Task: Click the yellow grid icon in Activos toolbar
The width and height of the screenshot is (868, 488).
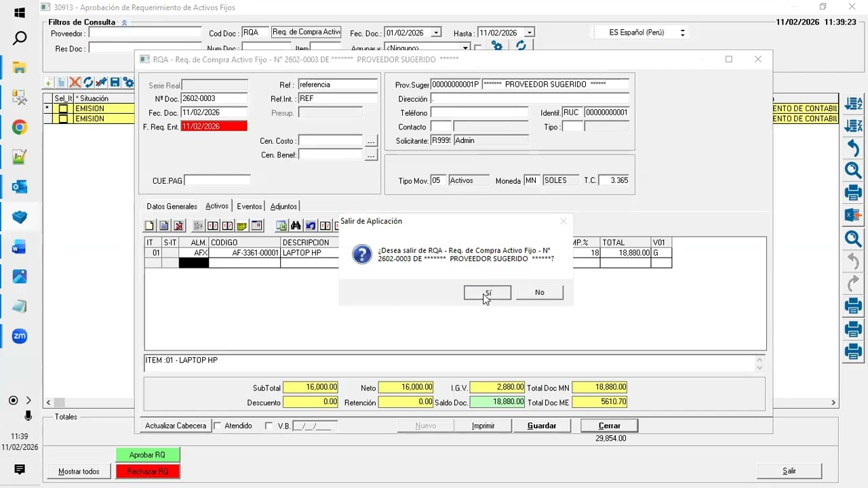Action: [x=242, y=226]
